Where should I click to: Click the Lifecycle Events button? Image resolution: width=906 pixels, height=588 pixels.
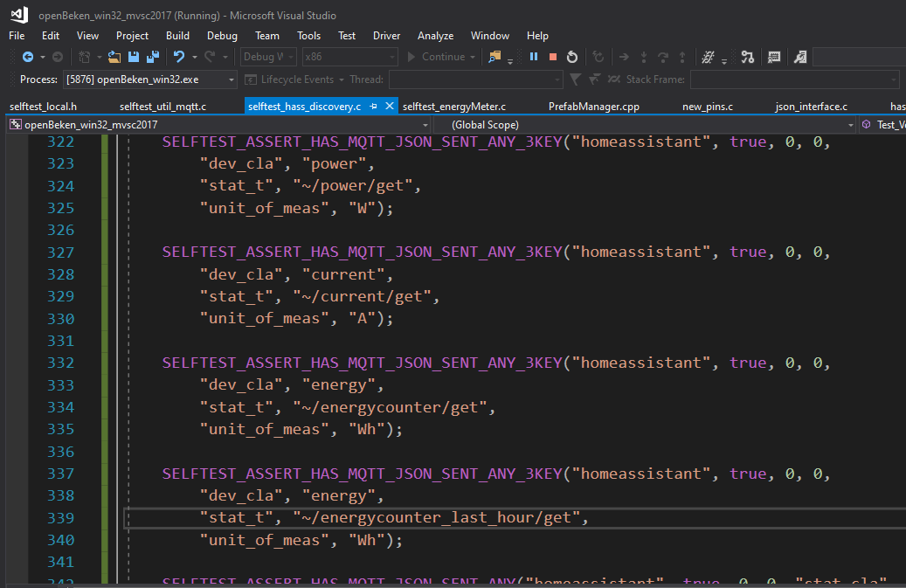tap(296, 80)
